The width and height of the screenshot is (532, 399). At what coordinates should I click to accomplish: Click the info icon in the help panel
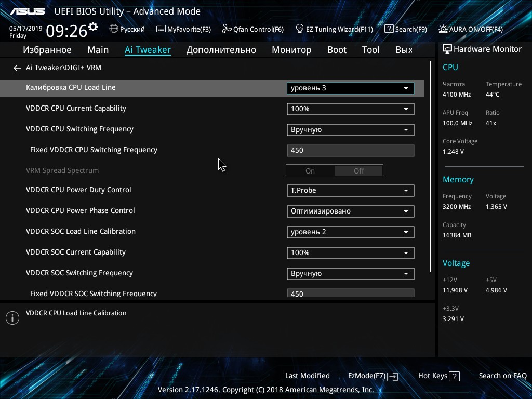click(x=12, y=318)
